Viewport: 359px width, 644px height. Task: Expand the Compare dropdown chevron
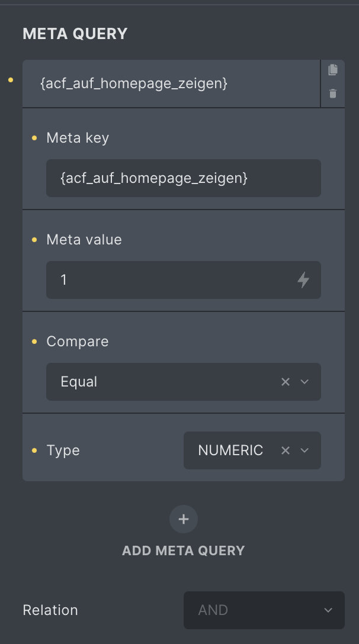[x=304, y=382]
